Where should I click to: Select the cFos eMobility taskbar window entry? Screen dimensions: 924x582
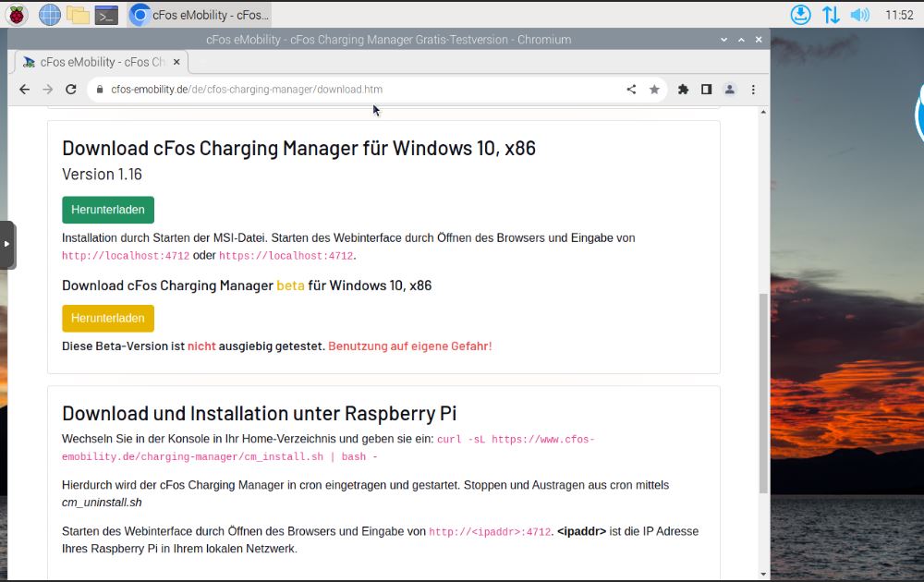coord(200,15)
